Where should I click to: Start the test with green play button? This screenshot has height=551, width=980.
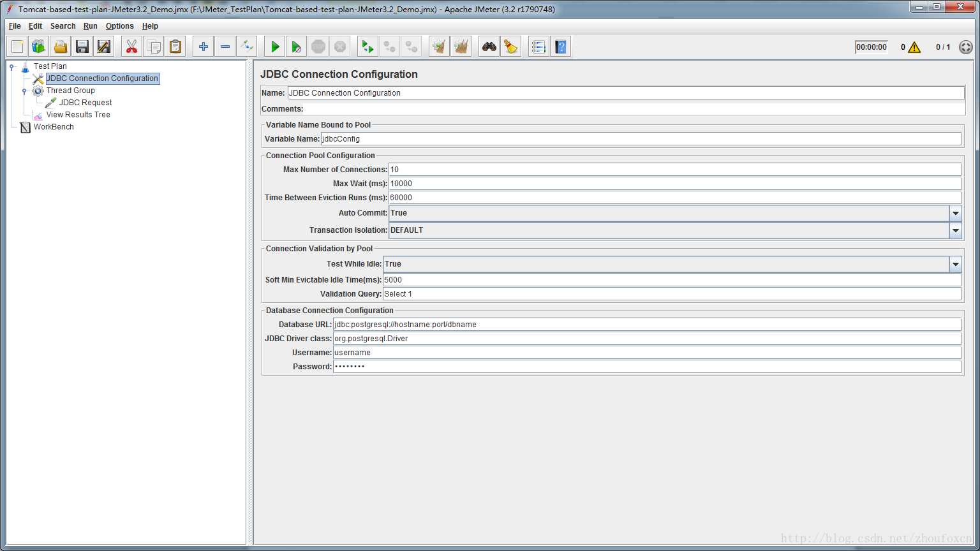[275, 47]
